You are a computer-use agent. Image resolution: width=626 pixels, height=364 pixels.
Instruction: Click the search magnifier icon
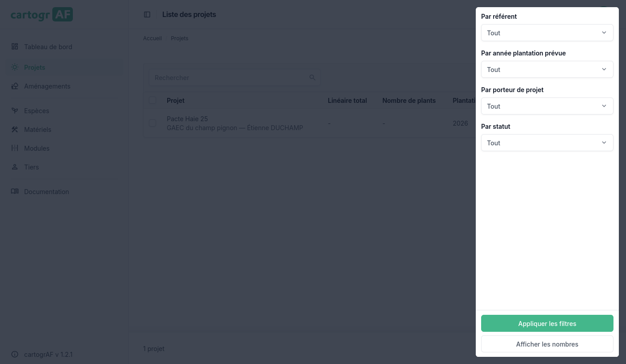point(313,77)
